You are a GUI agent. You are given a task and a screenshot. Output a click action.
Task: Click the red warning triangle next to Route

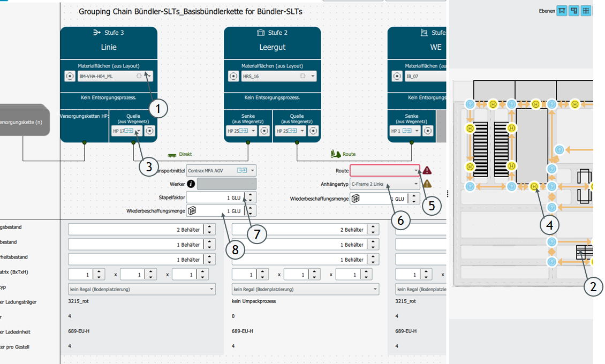tap(427, 171)
